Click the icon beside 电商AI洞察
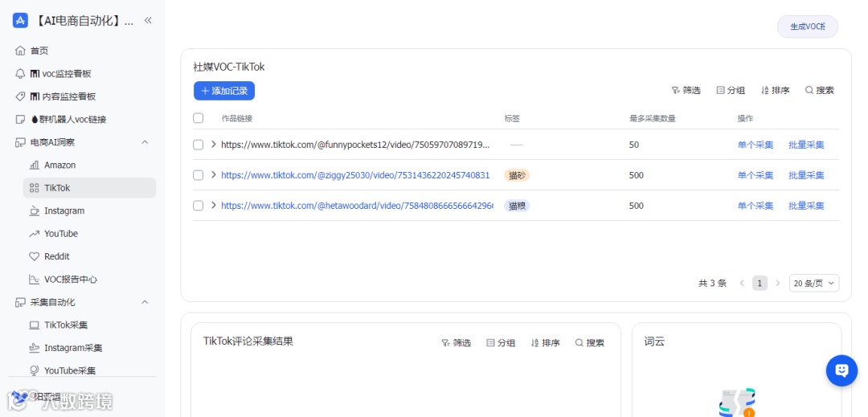The image size is (868, 417). 20,142
